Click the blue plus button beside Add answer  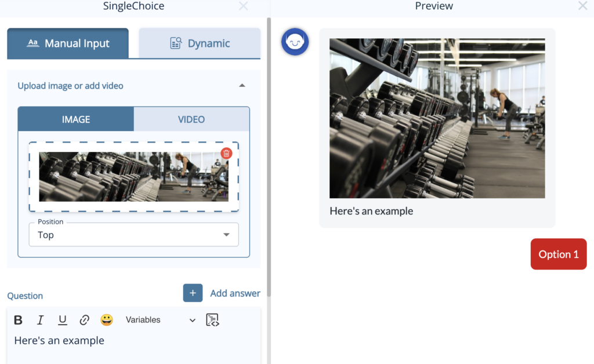(193, 293)
